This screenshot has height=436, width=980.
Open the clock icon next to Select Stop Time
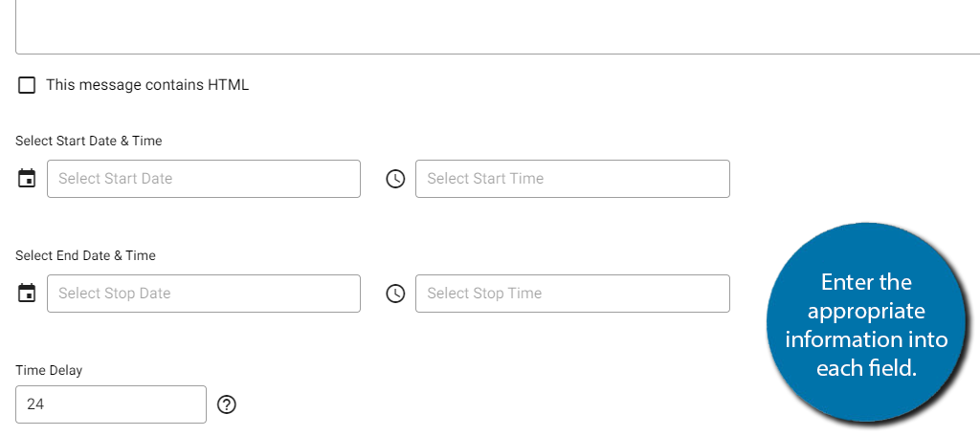(395, 294)
